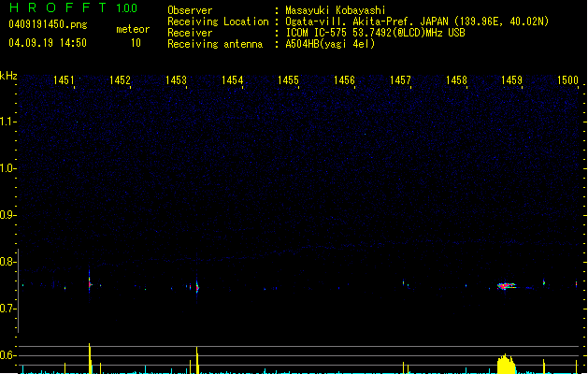Click the 1457 time tick label
This screenshot has width=588, height=374.
[x=400, y=80]
